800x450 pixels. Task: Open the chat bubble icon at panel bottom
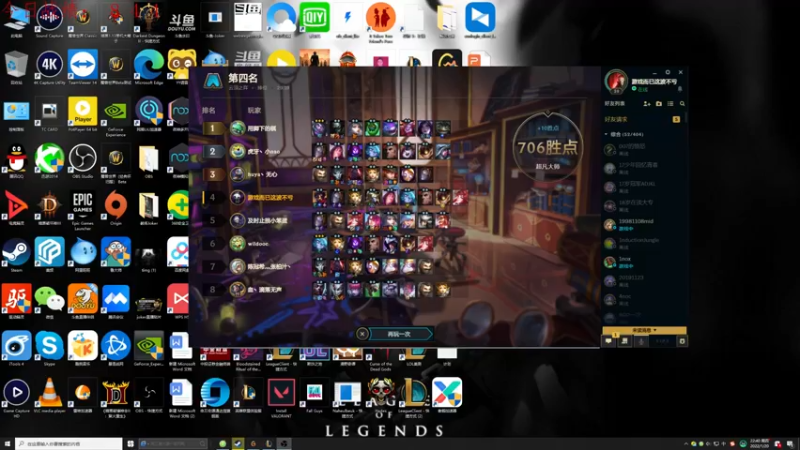[609, 341]
